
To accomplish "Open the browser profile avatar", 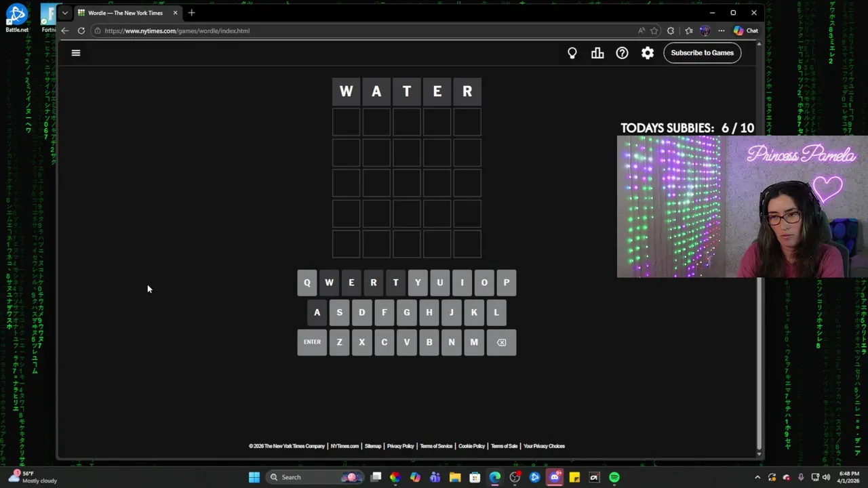I will (705, 30).
